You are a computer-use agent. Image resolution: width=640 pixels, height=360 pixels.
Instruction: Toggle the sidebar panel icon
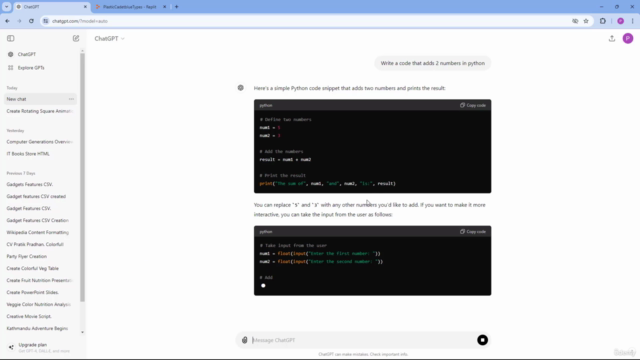coord(11,38)
